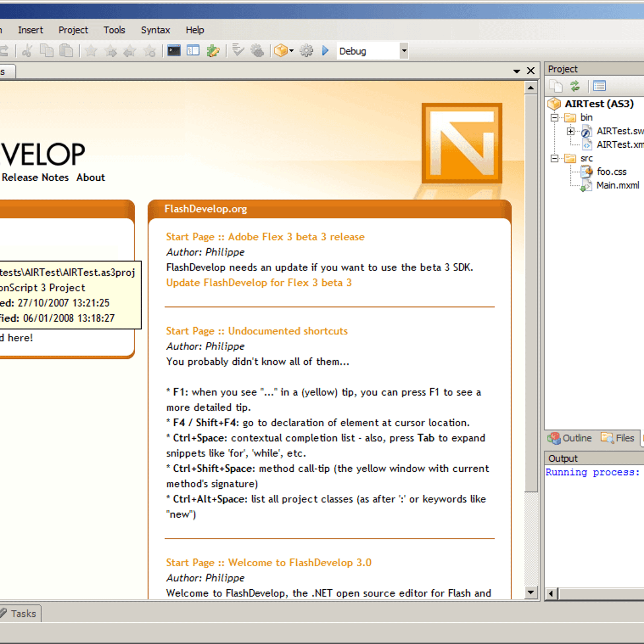Click the Cut scissors icon in toolbar

click(x=27, y=51)
